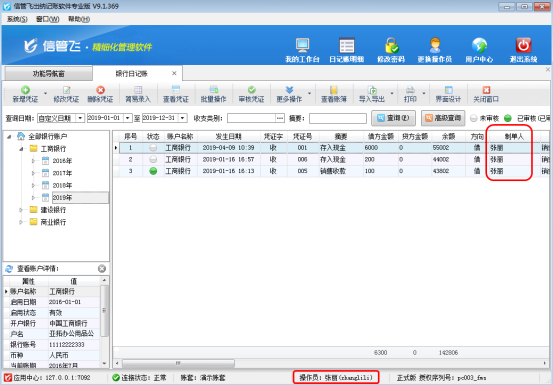Image resolution: width=553 pixels, height=385 pixels.
Task: Open the 自定义日期 dropdown
Action: [80, 118]
